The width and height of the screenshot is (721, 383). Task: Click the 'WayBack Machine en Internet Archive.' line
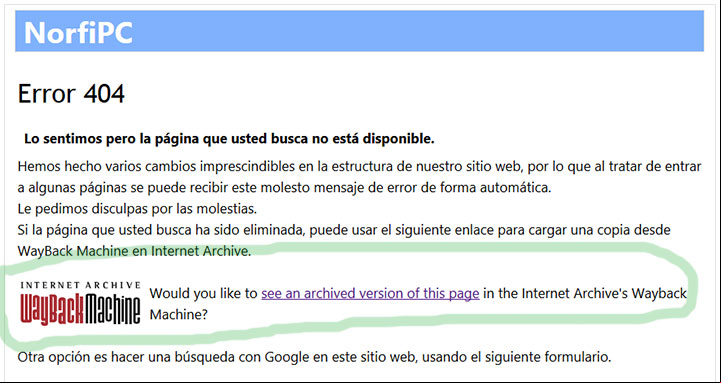click(134, 252)
